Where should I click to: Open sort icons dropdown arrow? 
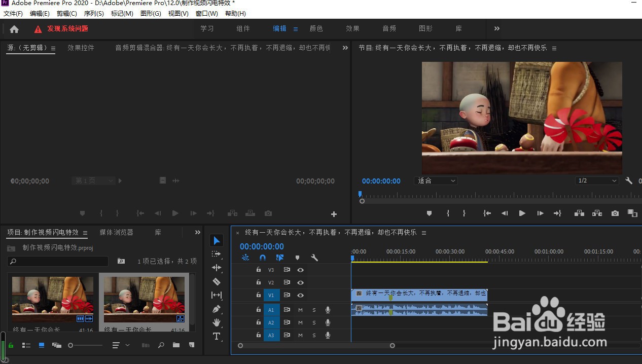pyautogui.click(x=127, y=345)
